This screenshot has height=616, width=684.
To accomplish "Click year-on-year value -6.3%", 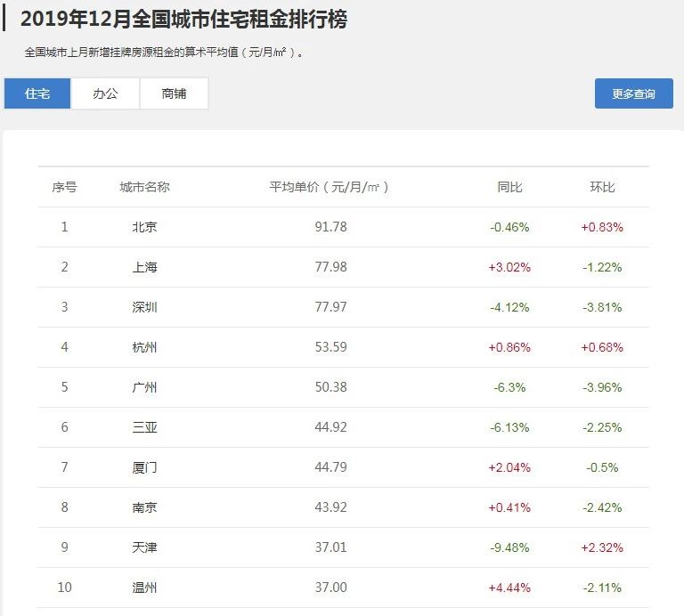I will (509, 387).
